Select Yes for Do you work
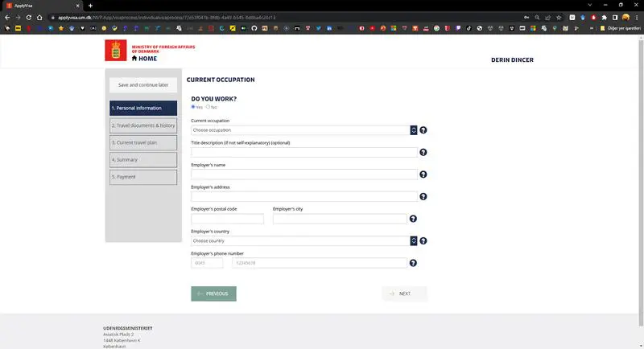This screenshot has height=349, width=644. click(x=193, y=107)
